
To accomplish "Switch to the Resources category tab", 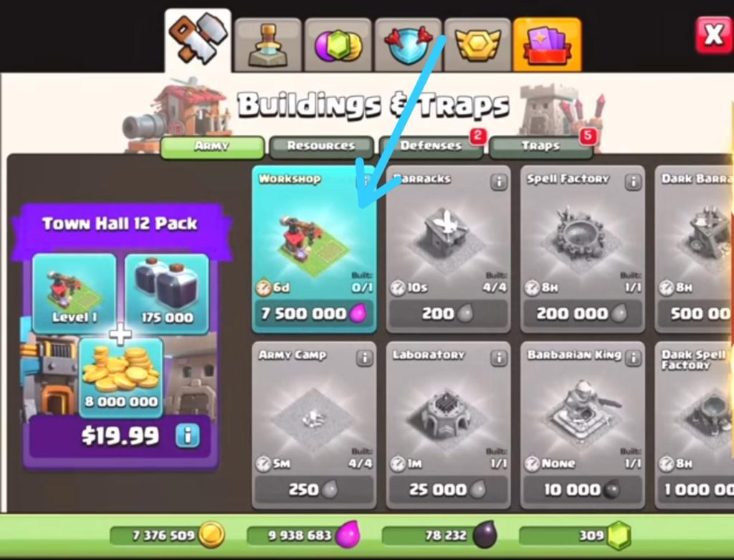I will click(322, 146).
